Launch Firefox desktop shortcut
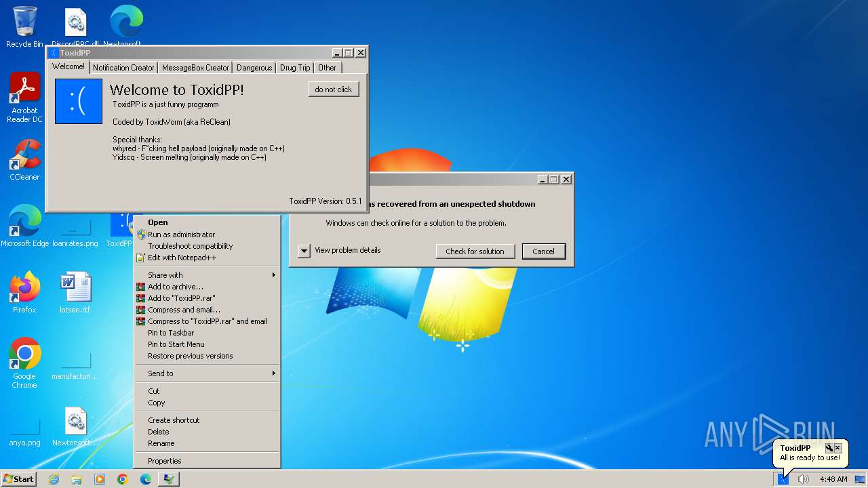This screenshot has width=868, height=488. pyautogui.click(x=24, y=292)
